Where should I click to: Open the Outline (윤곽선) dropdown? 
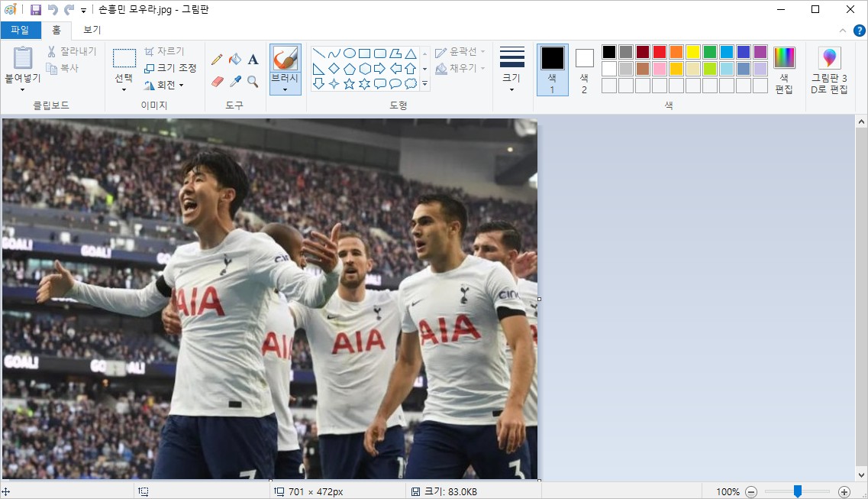[460, 51]
